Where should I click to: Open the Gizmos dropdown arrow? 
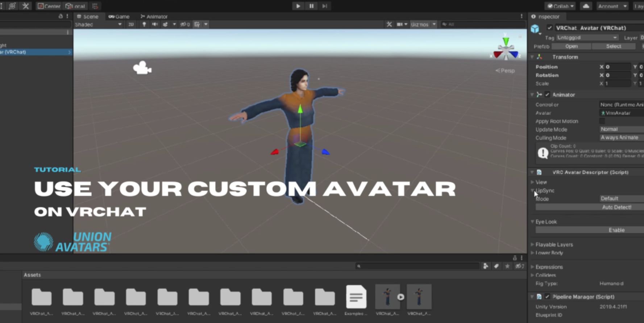(x=434, y=24)
